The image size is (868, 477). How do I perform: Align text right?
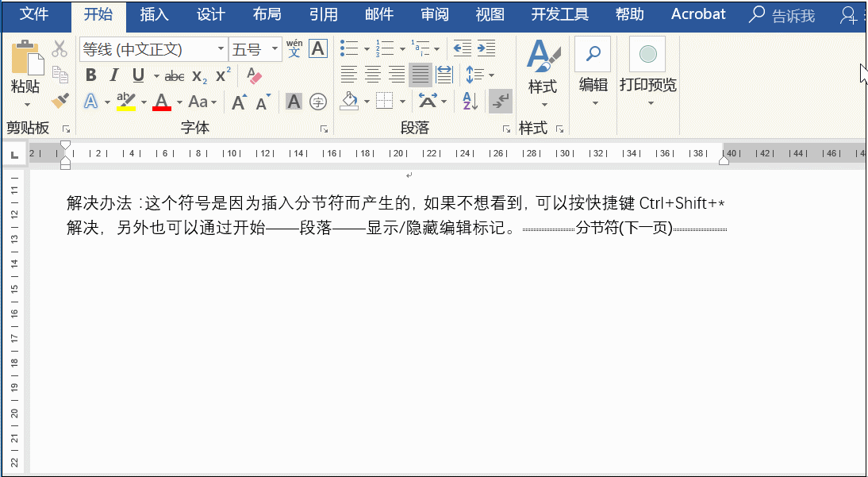coord(397,75)
